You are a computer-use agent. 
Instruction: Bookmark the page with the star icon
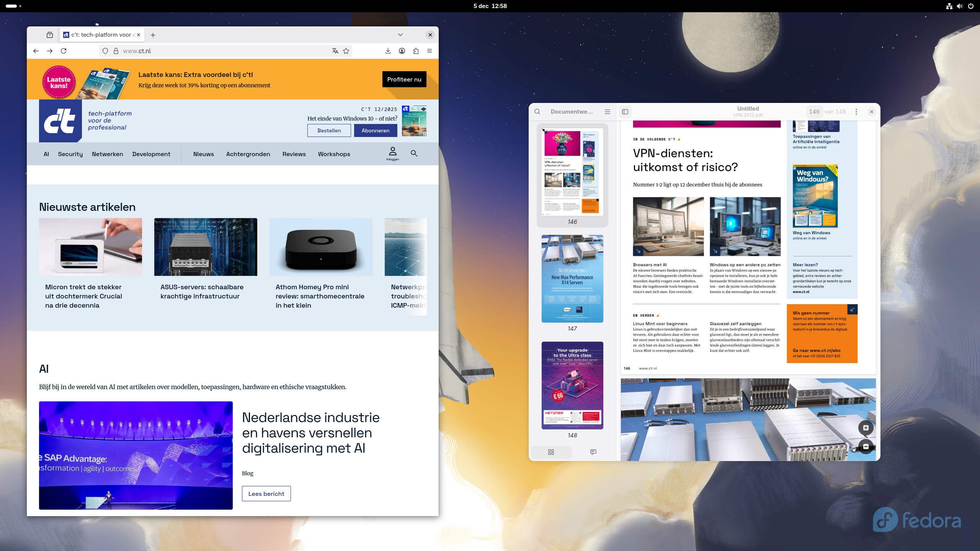(346, 51)
